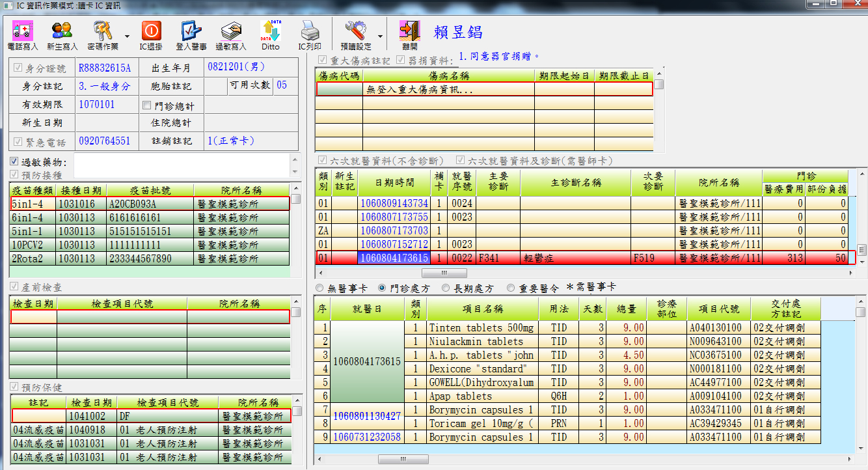Screen dimensions: 868x470
Task: Open 登入醫事 login icon
Action: [x=191, y=31]
